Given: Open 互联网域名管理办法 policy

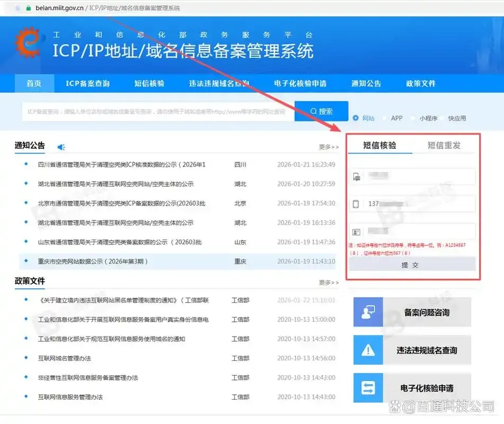Looking at the screenshot, I should [64, 358].
